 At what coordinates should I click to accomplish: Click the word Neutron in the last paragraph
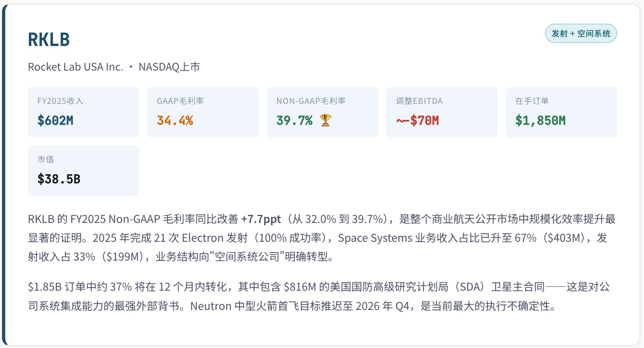coord(211,306)
